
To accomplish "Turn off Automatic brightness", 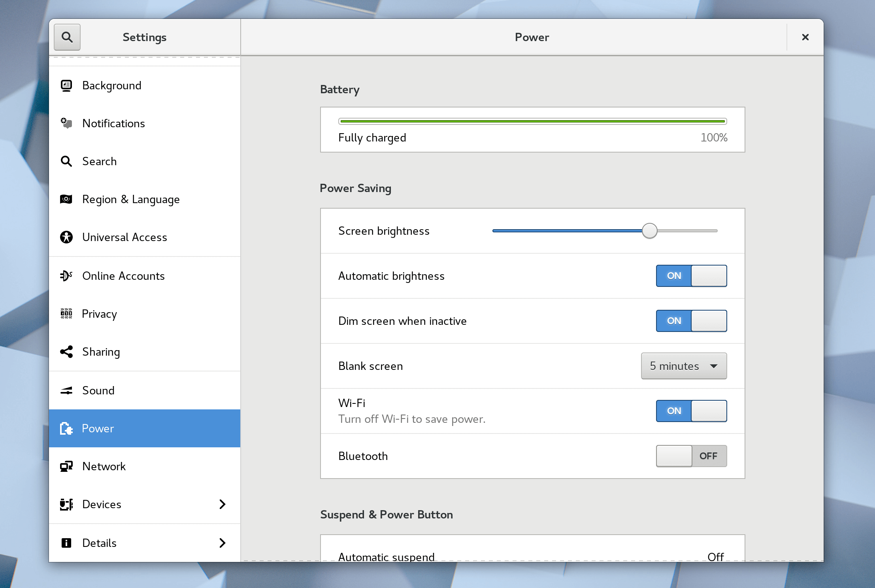I will point(691,276).
